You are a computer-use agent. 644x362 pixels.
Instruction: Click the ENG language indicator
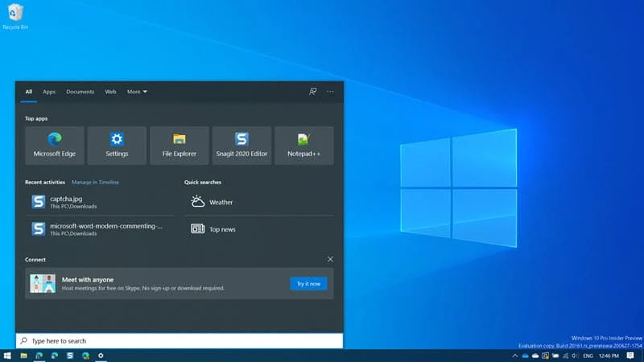point(588,356)
